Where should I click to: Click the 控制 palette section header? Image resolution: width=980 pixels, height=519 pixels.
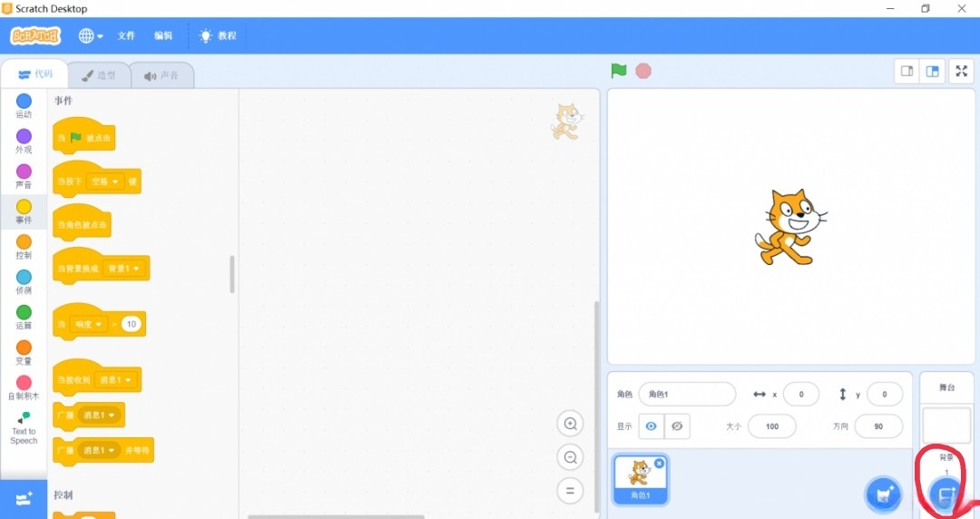click(64, 495)
